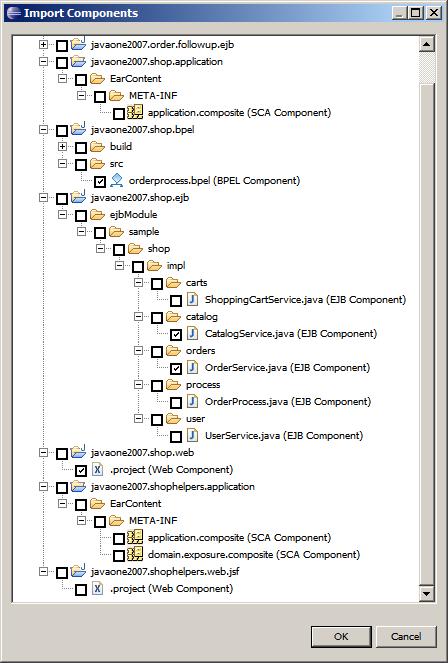The width and height of the screenshot is (448, 663).
Task: Uncheck the OrderService.java checkbox
Action: [176, 369]
